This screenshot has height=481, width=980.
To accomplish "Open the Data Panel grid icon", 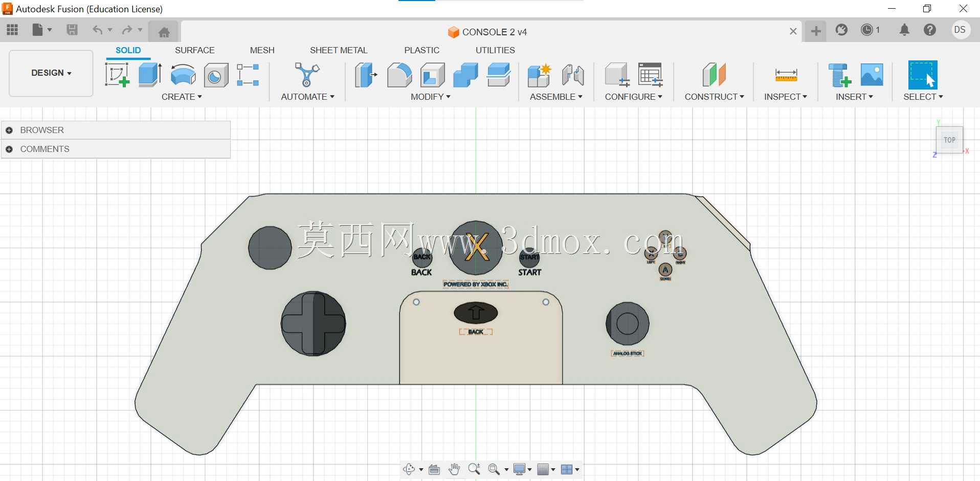I will tap(12, 30).
